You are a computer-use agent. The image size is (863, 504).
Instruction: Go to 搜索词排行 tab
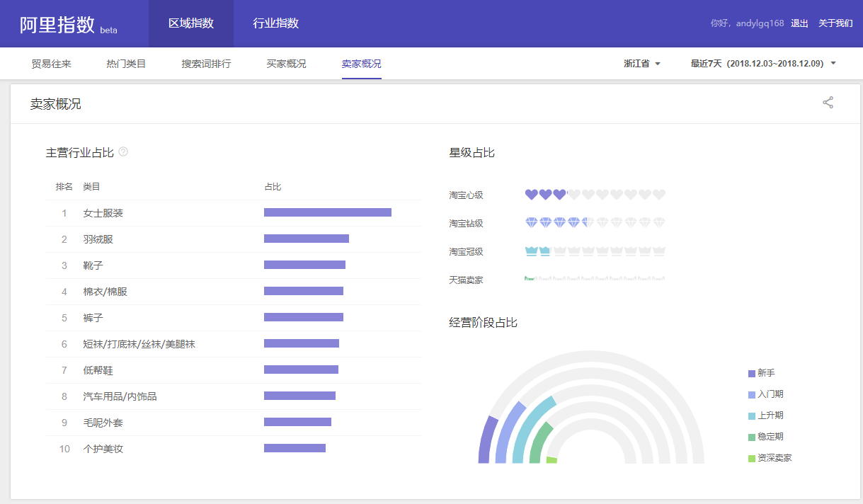(x=206, y=64)
